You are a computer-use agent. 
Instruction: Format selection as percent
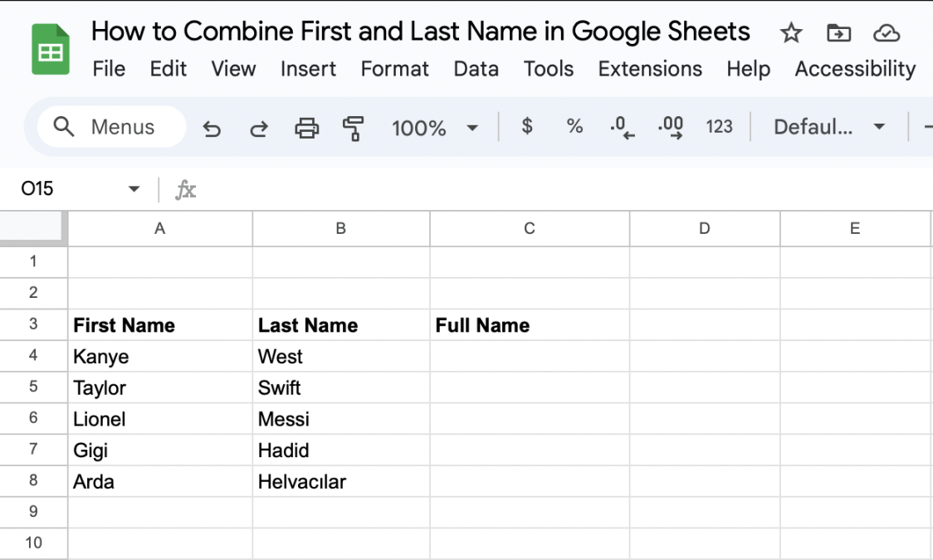click(574, 127)
